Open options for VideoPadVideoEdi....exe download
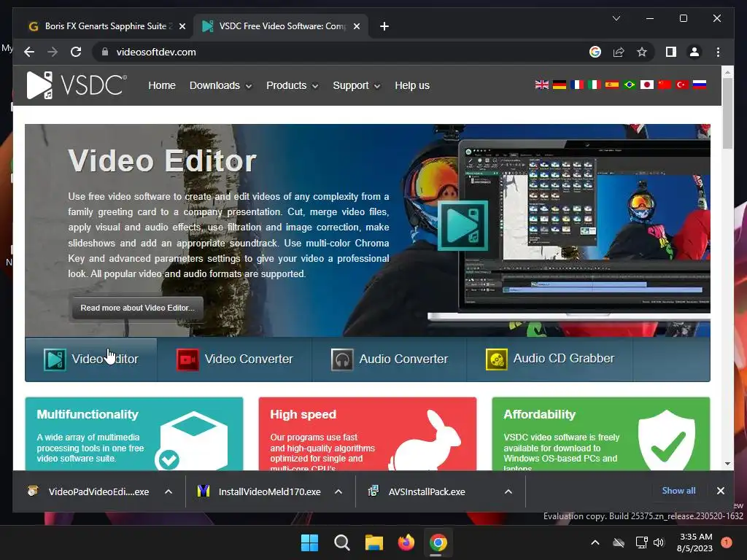The image size is (747, 560). pyautogui.click(x=169, y=491)
